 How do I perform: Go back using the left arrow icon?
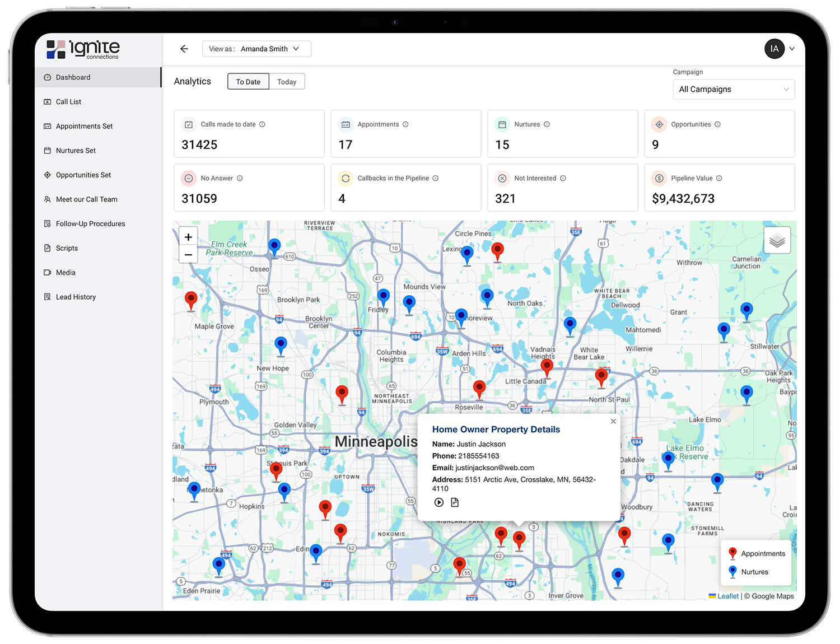[184, 49]
